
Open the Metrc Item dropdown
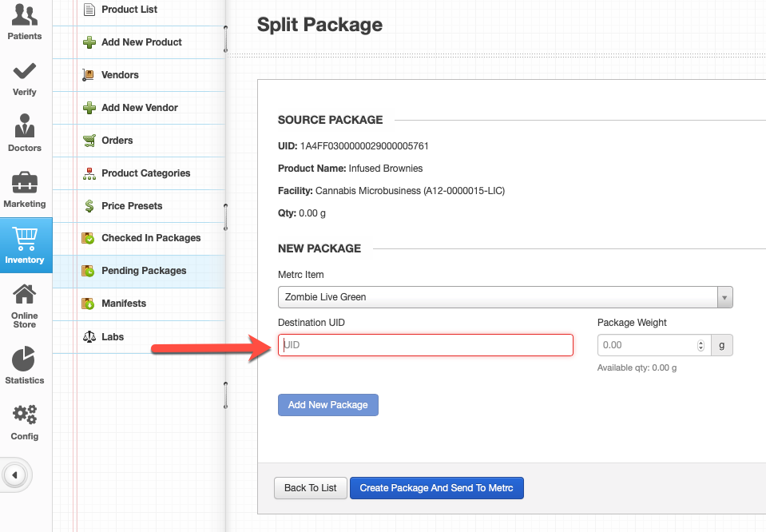[x=724, y=296]
